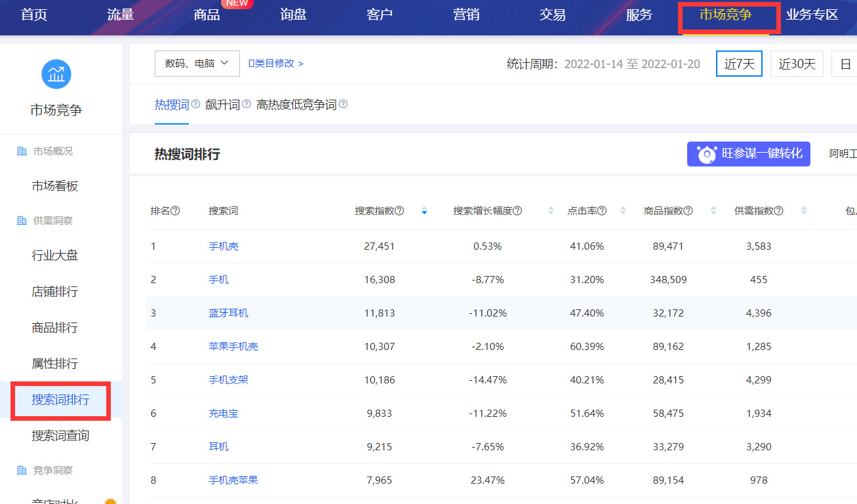The height and width of the screenshot is (504, 857).
Task: Sort table by 搜索增长幅度 arrows
Action: coord(551,211)
